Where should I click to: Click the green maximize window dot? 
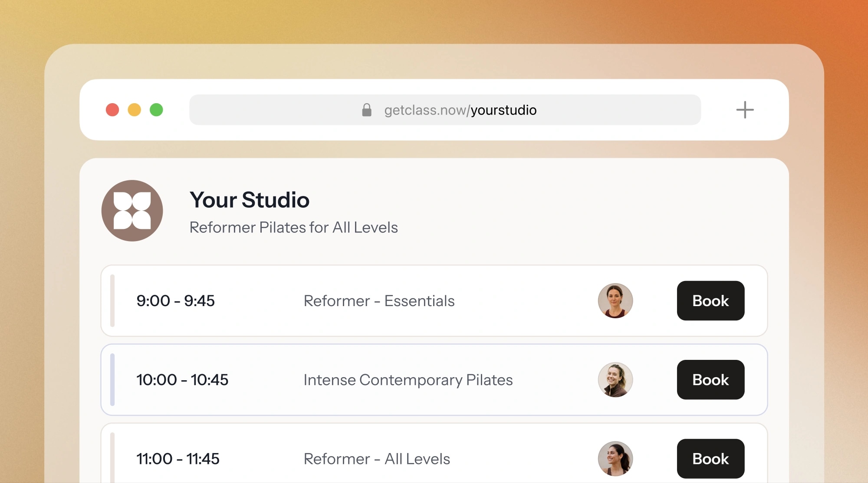click(x=156, y=110)
